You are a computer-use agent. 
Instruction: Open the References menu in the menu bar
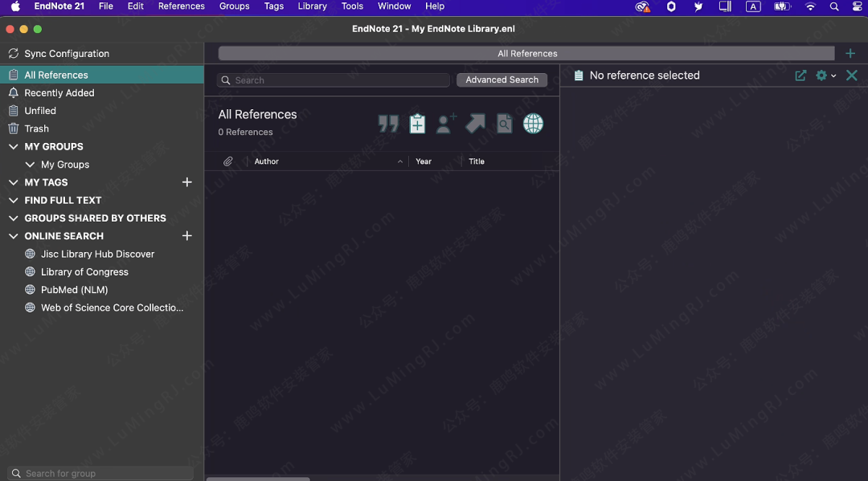[181, 6]
